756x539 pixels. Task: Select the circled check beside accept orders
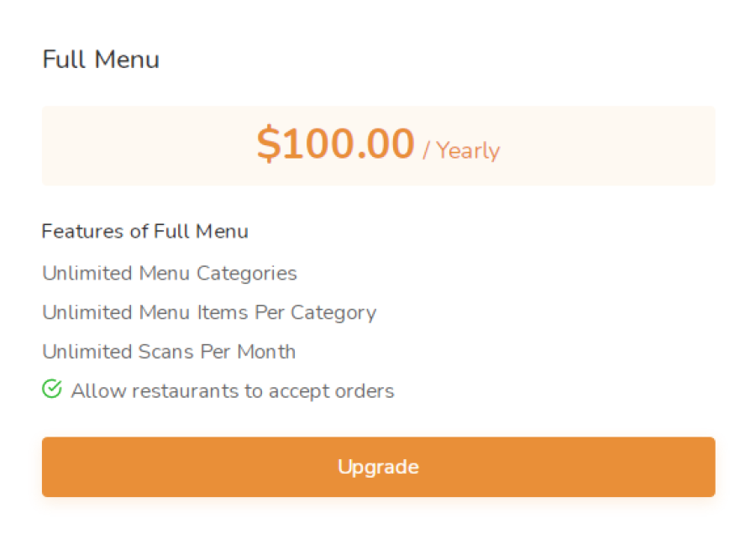52,390
